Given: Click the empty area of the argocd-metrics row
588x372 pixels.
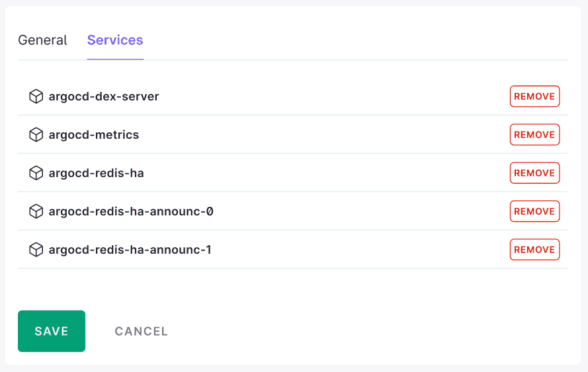Looking at the screenshot, I should click(323, 135).
